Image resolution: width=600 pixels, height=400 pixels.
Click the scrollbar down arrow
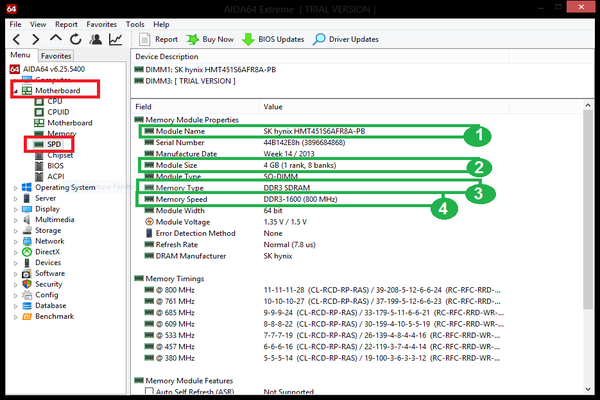[588, 389]
